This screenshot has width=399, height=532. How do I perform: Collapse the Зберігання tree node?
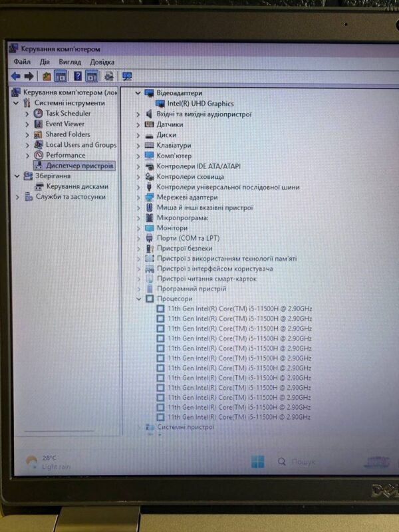pos(17,176)
